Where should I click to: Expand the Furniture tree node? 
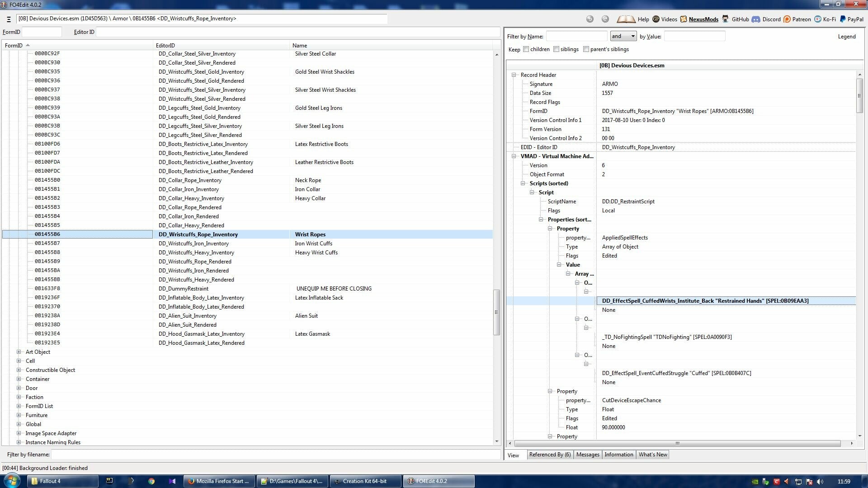(x=19, y=415)
